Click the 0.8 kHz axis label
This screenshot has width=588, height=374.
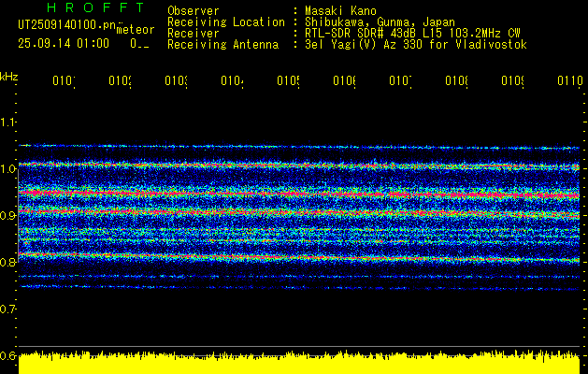[8, 262]
